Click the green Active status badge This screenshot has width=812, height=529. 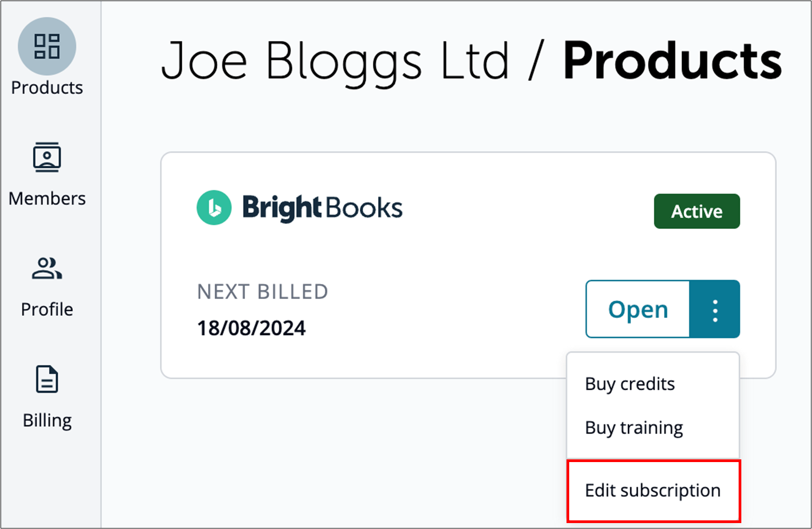pyautogui.click(x=697, y=211)
